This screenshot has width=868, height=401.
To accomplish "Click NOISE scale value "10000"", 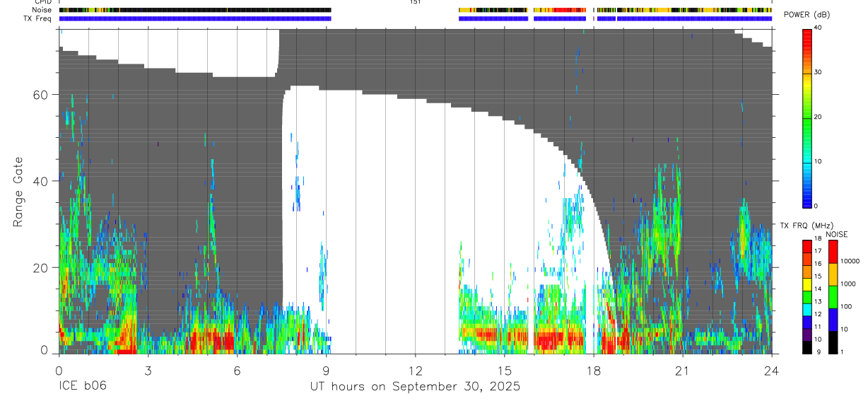I will pyautogui.click(x=850, y=261).
